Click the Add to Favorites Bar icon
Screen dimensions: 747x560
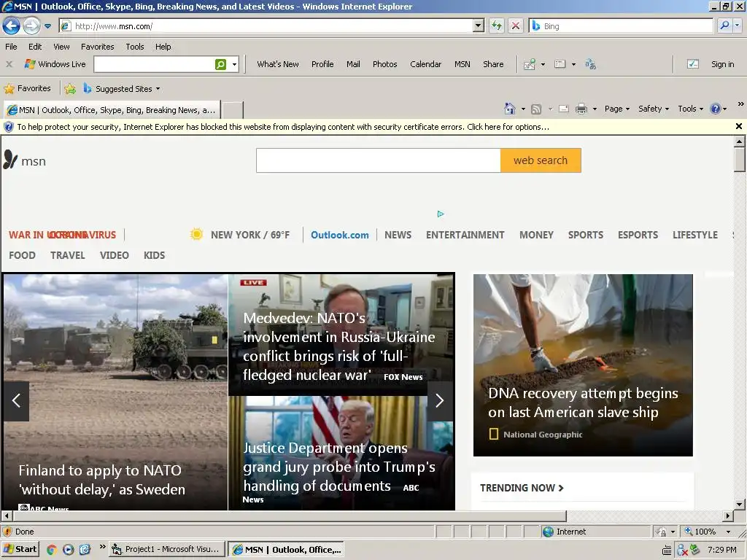[x=70, y=88]
